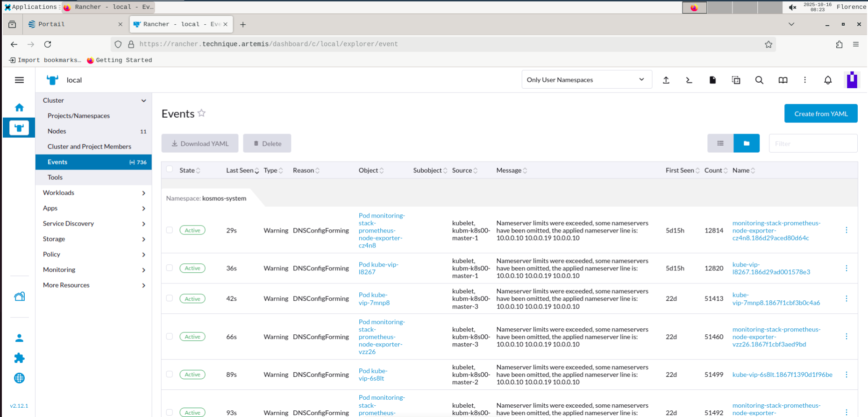
Task: Click the Create from YAML button
Action: pyautogui.click(x=820, y=114)
